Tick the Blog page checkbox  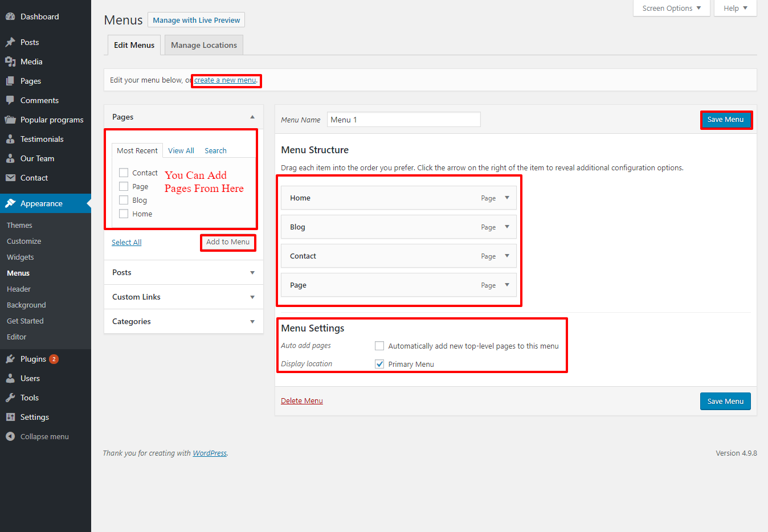point(124,200)
